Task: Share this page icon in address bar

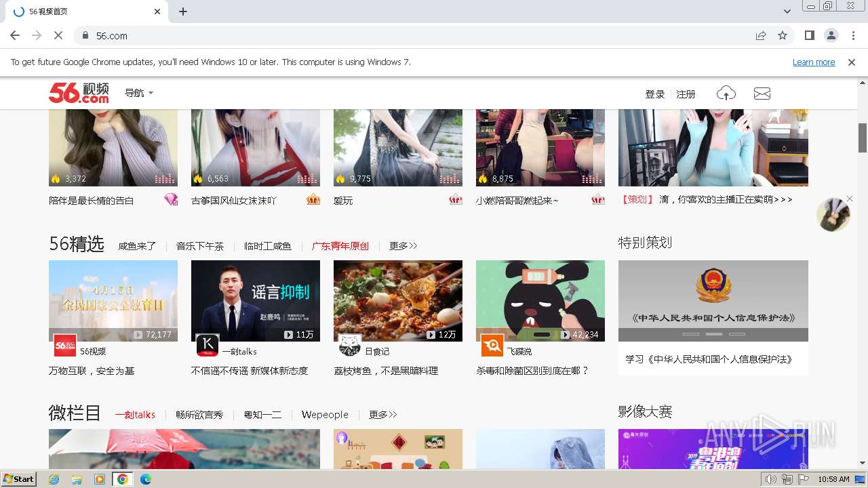Action: tap(761, 35)
